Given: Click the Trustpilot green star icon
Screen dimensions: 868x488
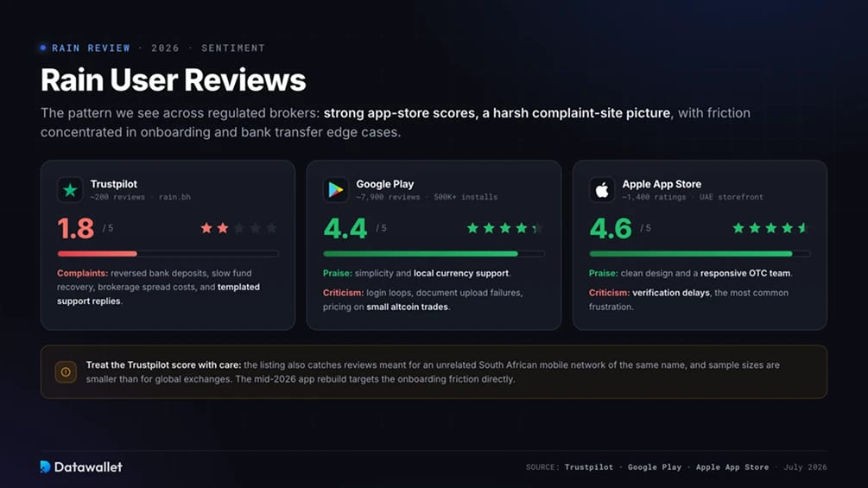Looking at the screenshot, I should (70, 190).
